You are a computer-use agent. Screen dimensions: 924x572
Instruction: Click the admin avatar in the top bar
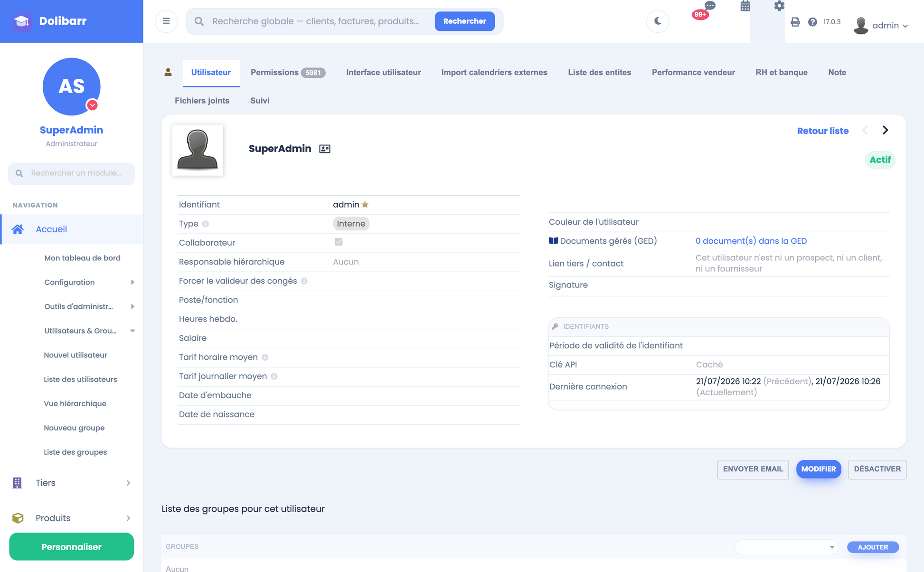(x=861, y=25)
